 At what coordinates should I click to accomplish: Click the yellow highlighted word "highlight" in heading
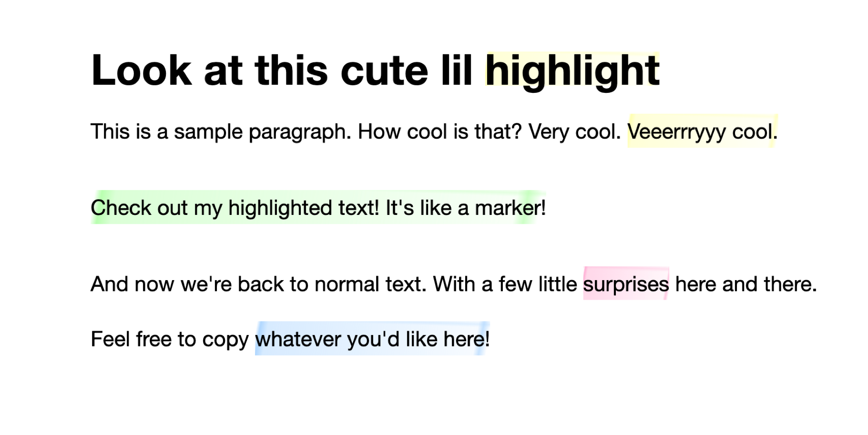pos(572,71)
